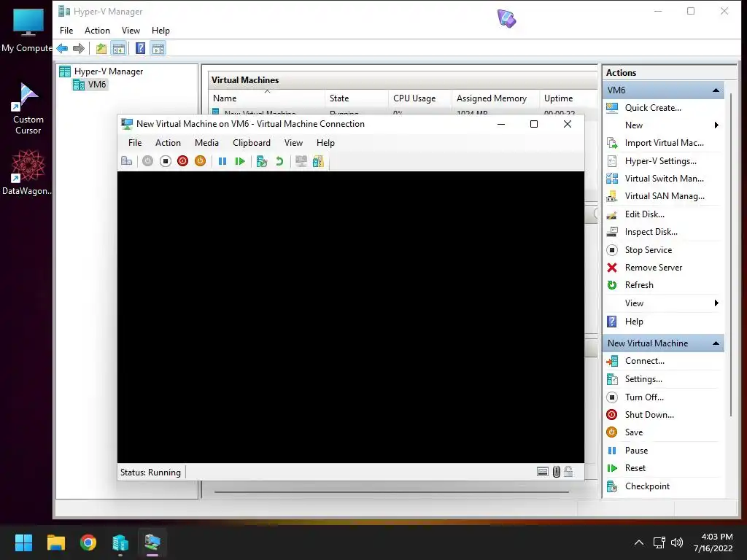Click Back arrow in Hyper-V Manager toolbar

62,48
